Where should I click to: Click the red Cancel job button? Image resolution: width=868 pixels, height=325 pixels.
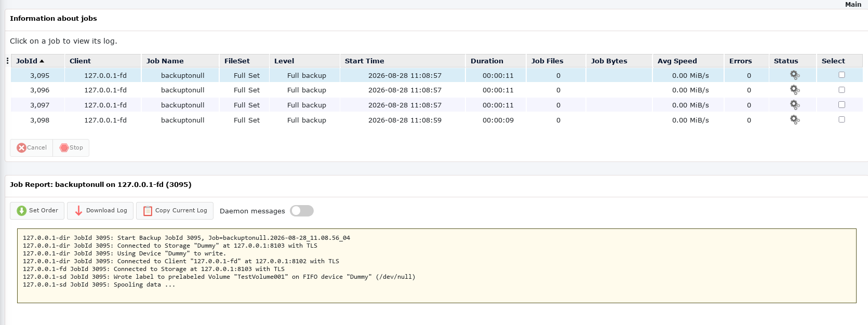pyautogui.click(x=32, y=148)
